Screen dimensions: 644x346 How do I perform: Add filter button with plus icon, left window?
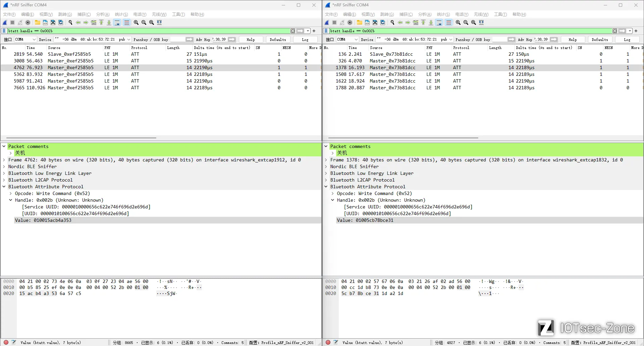click(x=314, y=31)
